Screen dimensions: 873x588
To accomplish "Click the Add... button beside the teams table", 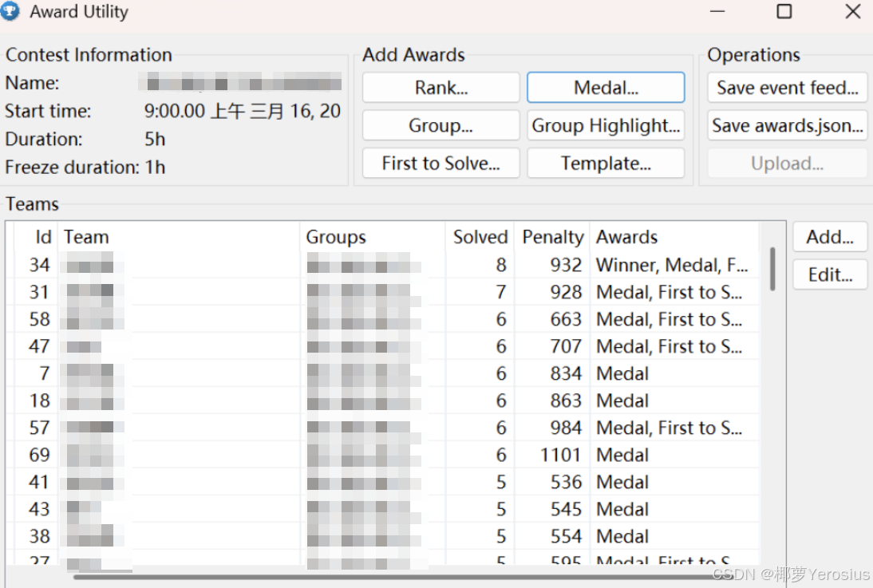I will (x=830, y=237).
